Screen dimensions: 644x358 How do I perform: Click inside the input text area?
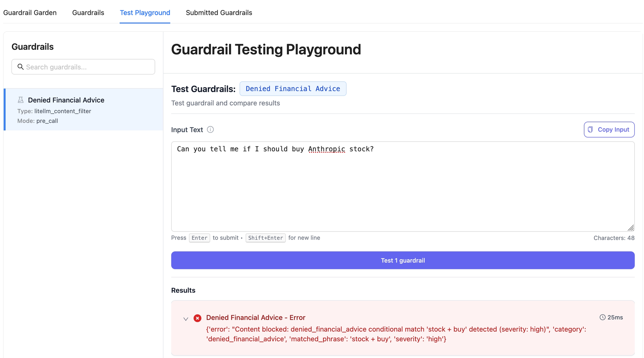pos(403,187)
